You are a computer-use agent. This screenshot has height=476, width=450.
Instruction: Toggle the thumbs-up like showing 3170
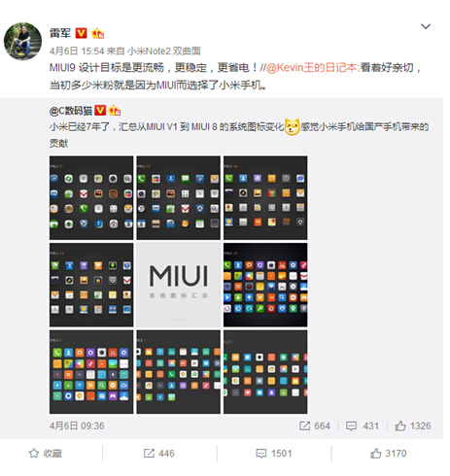[388, 454]
